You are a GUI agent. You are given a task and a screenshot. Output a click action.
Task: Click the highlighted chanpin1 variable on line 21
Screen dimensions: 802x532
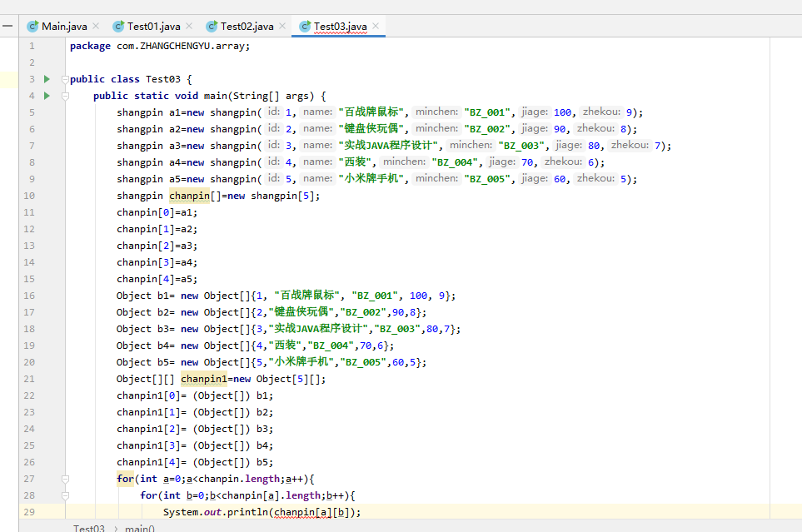pyautogui.click(x=203, y=379)
